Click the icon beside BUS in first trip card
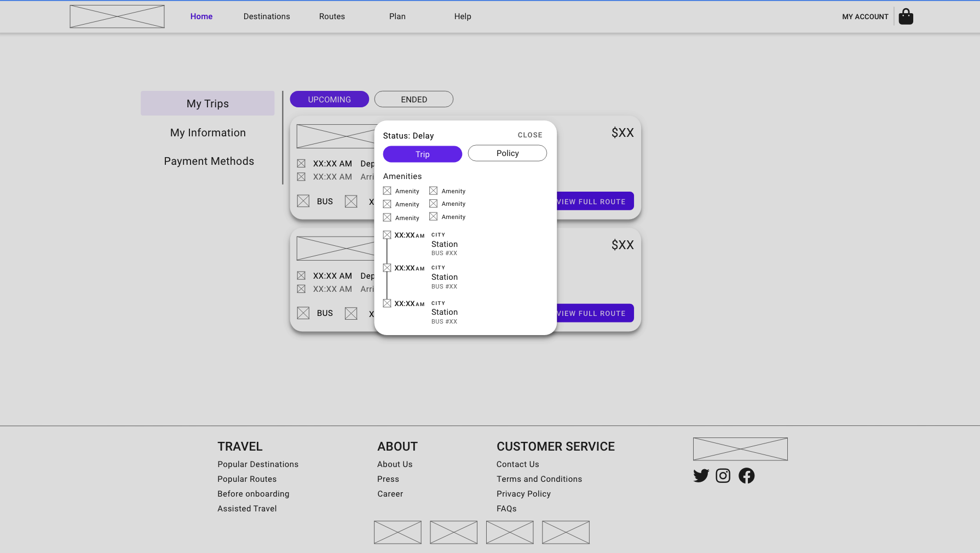980x553 pixels. coord(303,201)
